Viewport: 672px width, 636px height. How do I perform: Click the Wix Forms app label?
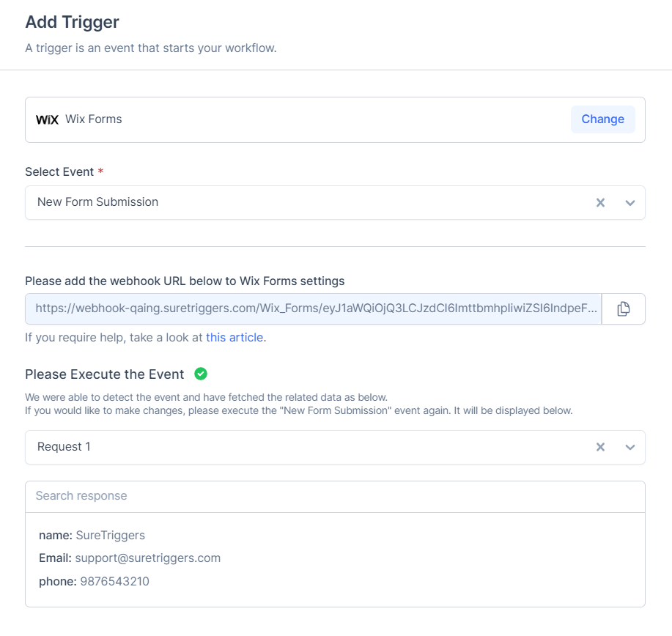click(x=94, y=119)
